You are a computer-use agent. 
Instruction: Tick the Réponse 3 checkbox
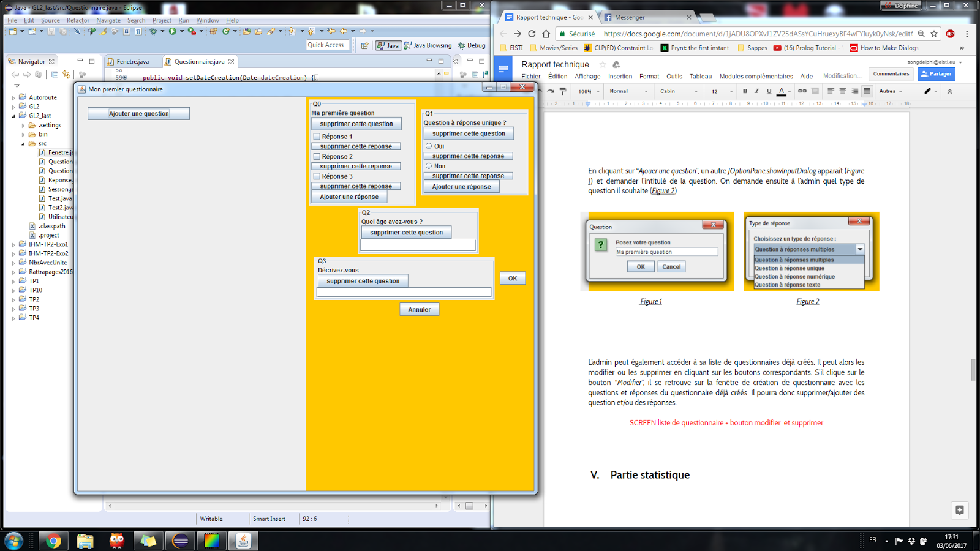(x=317, y=176)
